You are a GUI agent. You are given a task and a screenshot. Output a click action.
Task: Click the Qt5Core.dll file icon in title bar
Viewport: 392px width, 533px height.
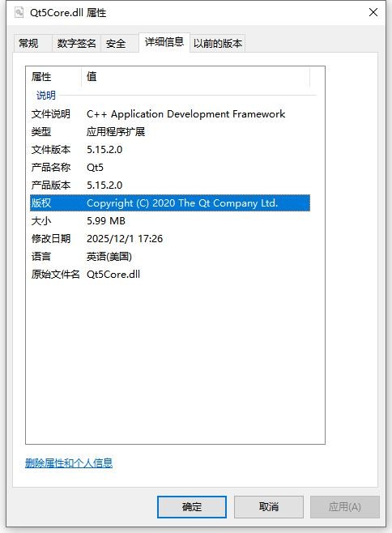(19, 13)
